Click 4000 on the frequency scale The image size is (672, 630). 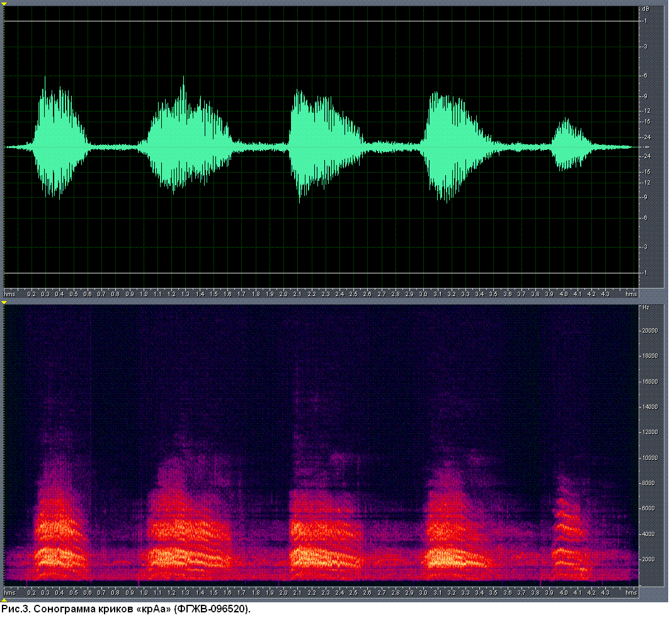[649, 534]
